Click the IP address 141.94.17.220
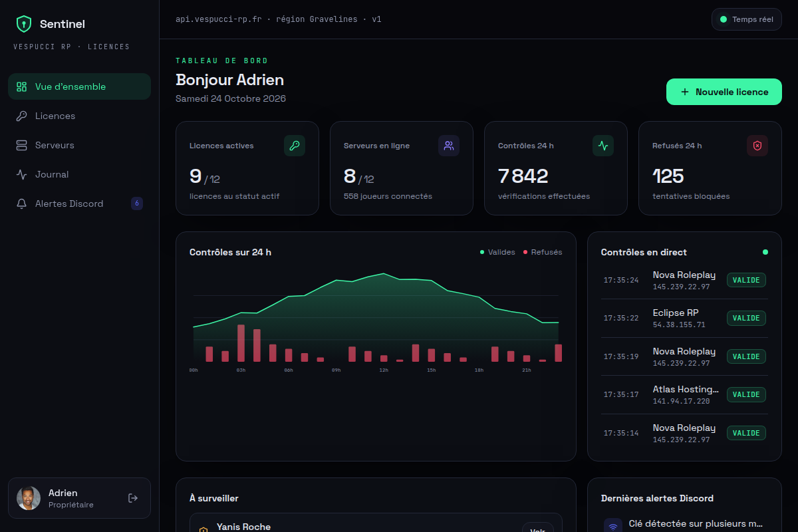The height and width of the screenshot is (532, 798). pyautogui.click(x=682, y=402)
